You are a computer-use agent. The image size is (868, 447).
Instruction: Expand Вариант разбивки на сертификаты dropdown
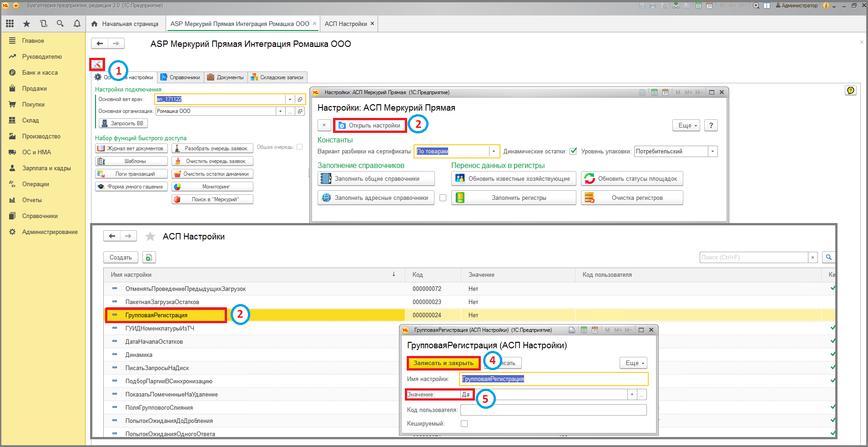(x=494, y=152)
